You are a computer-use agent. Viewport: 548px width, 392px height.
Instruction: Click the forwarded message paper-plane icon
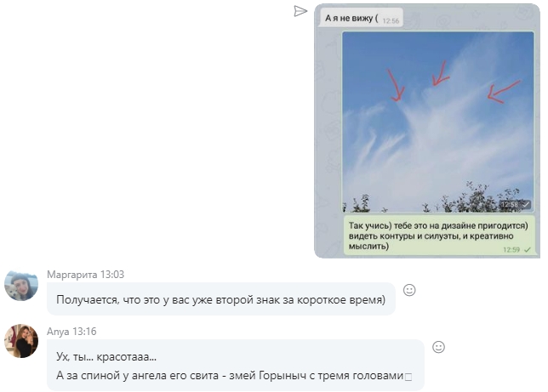pos(300,11)
